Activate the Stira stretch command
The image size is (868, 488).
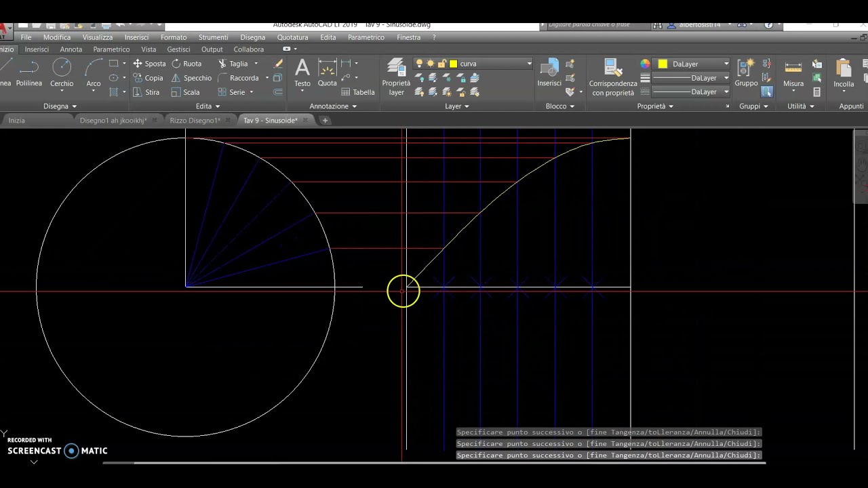pyautogui.click(x=146, y=92)
